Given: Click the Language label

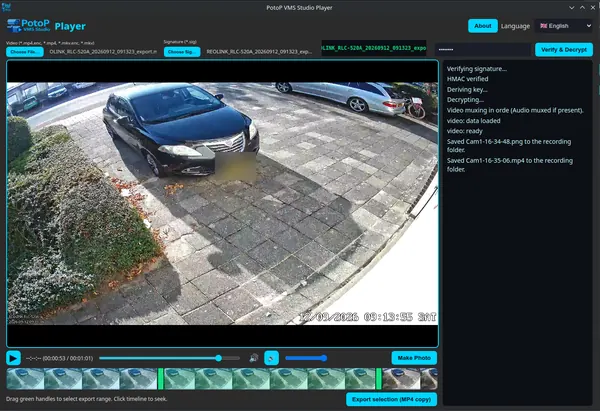Looking at the screenshot, I should click(515, 26).
